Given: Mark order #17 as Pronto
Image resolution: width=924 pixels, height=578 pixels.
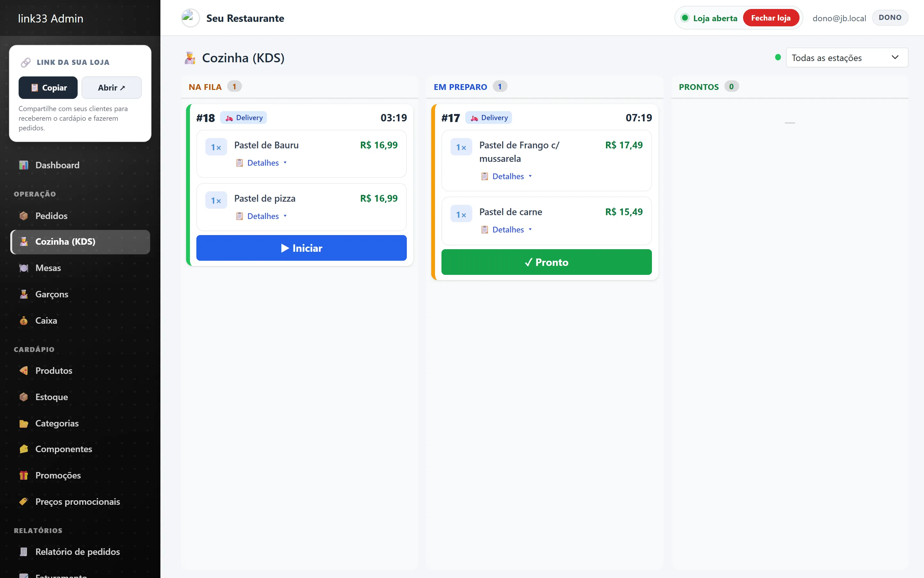Looking at the screenshot, I should (546, 262).
